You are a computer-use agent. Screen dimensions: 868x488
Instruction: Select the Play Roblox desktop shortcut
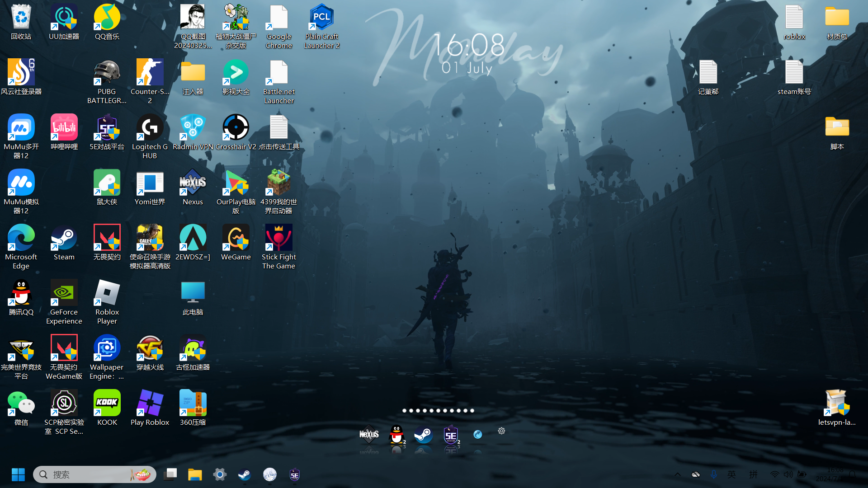click(x=150, y=408)
